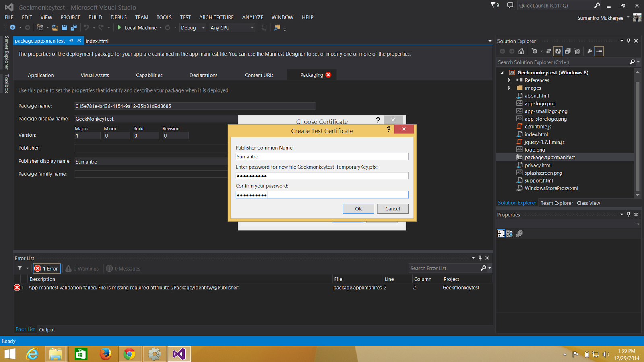Click the Confirm your password field
Image resolution: width=644 pixels, height=362 pixels.
tap(322, 195)
